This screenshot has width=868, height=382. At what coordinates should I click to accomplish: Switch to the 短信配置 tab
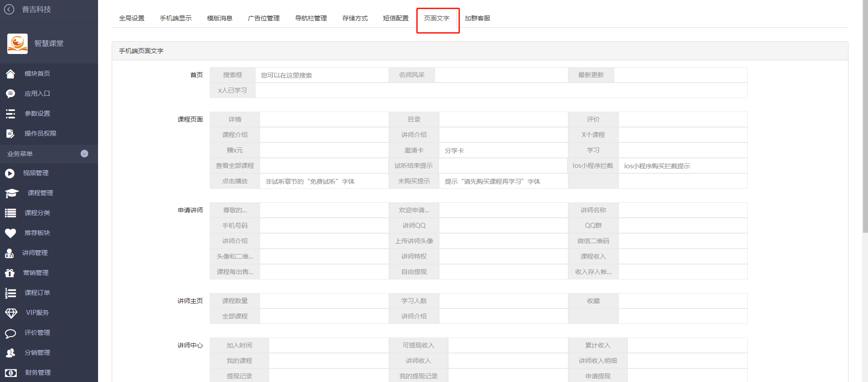point(396,18)
